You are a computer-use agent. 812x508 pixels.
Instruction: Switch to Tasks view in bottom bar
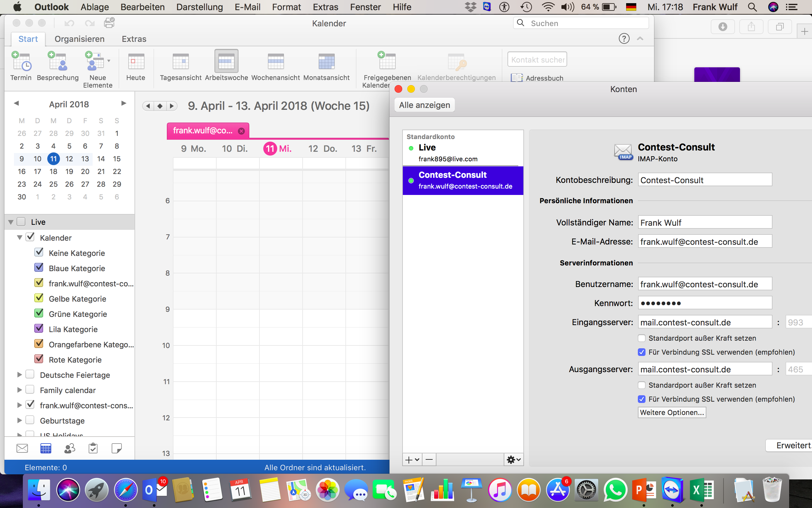[93, 448]
